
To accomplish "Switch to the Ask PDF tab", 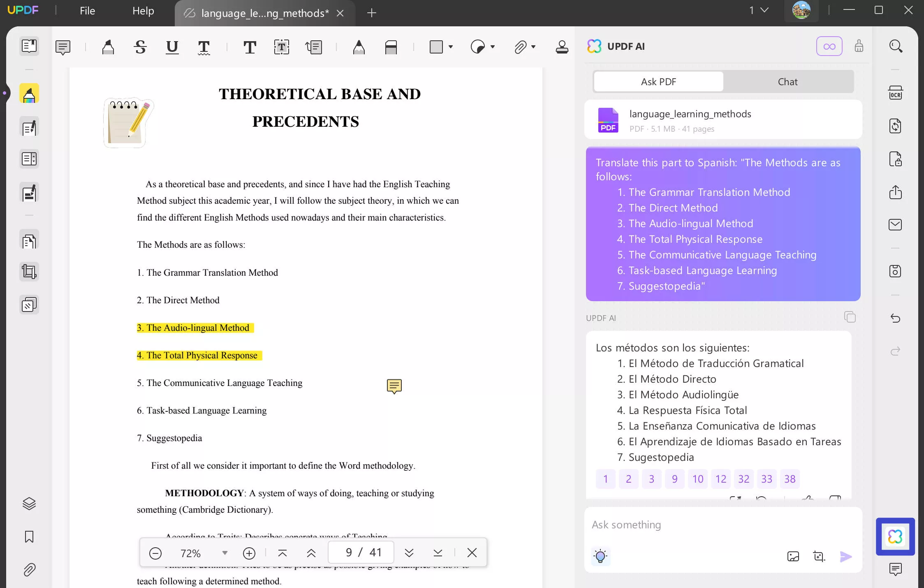I will point(658,81).
